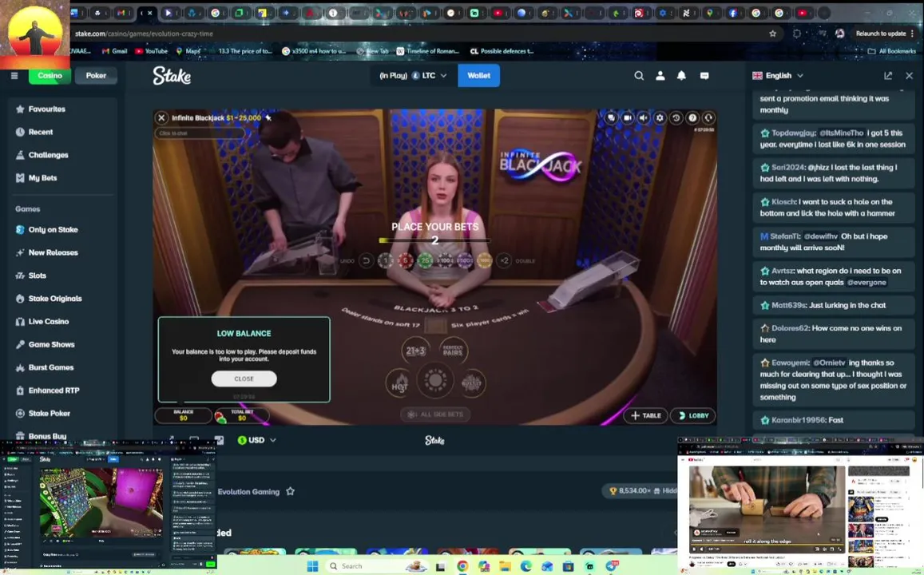Viewport: 924px width, 575px height.
Task: Expand the English language dropdown
Action: click(x=778, y=75)
